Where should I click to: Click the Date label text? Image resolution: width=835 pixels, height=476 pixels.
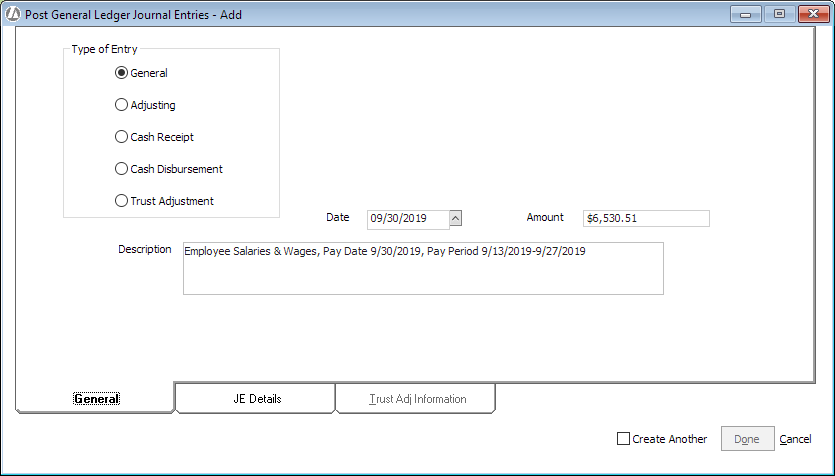pyautogui.click(x=338, y=217)
